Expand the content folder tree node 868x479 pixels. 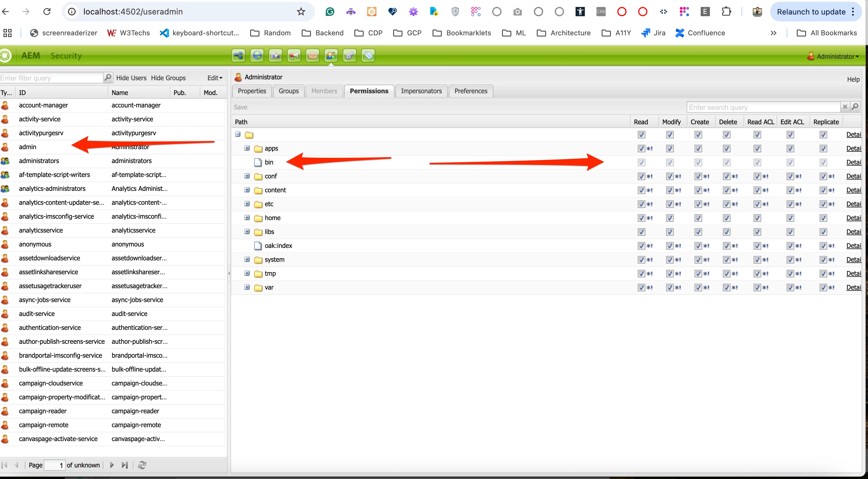[x=247, y=190]
